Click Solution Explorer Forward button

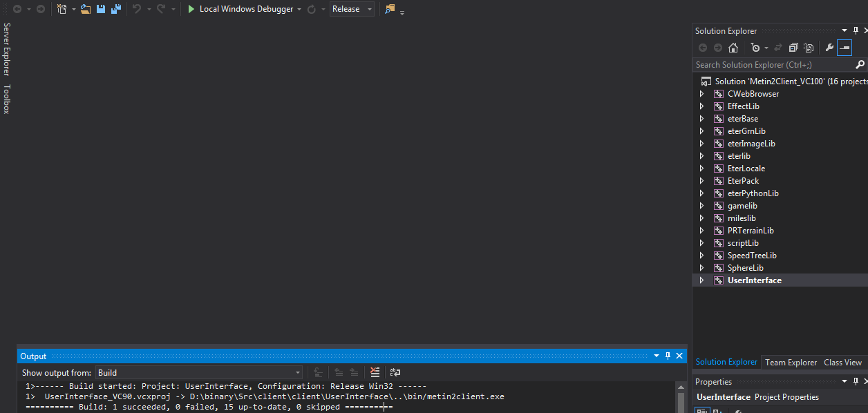[x=718, y=48]
